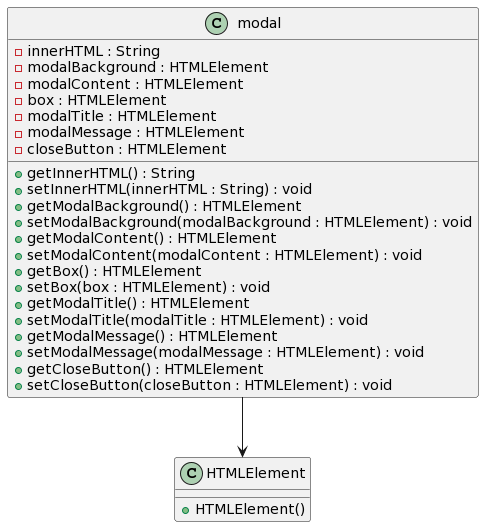The height and width of the screenshot is (527, 484).
Task: Click the red private square before innerHTML
Action: tap(18, 52)
